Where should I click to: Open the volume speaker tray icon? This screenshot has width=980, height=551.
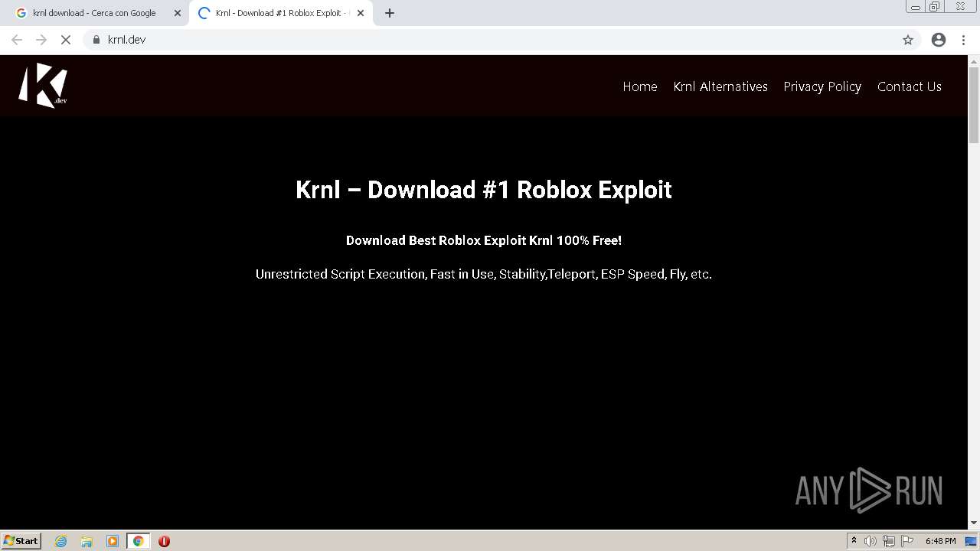point(871,541)
